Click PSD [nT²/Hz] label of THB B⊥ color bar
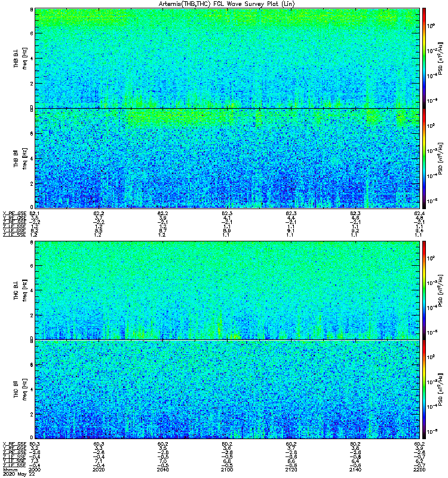 click(440, 58)
